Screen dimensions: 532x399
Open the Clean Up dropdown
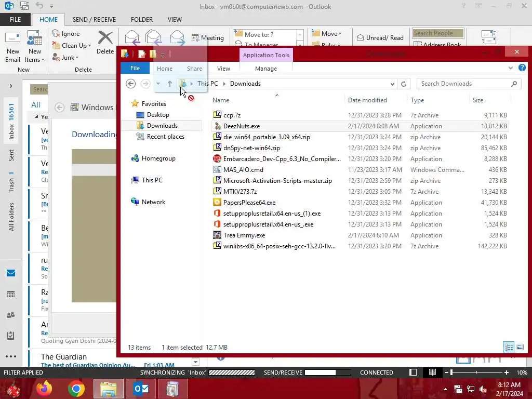click(72, 46)
